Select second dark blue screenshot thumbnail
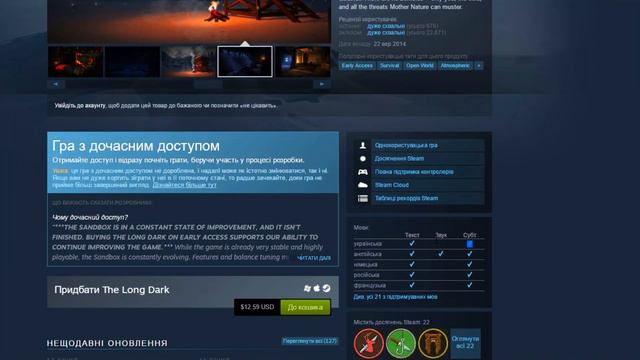Viewport: 640px width, 360px height. 132,62
